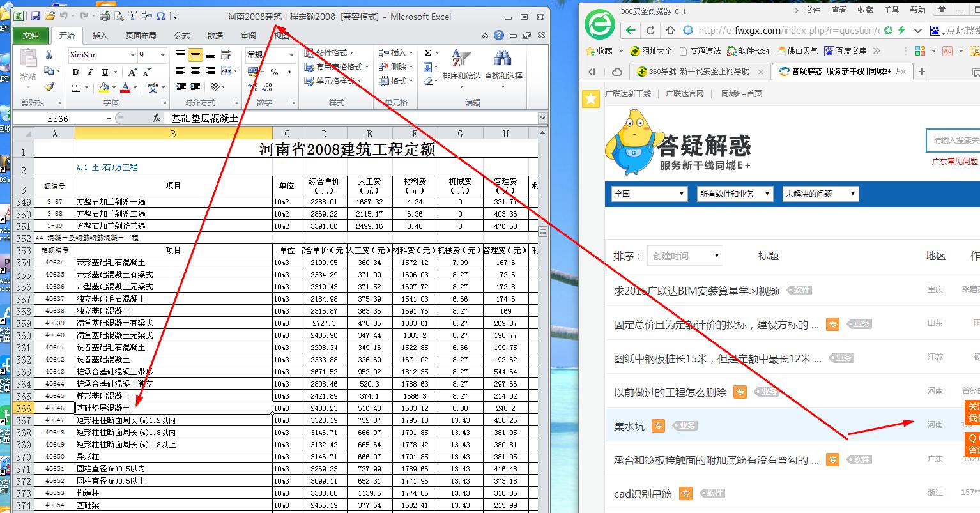The width and height of the screenshot is (980, 513).
Task: Center text horizontally in cell
Action: click(x=195, y=71)
